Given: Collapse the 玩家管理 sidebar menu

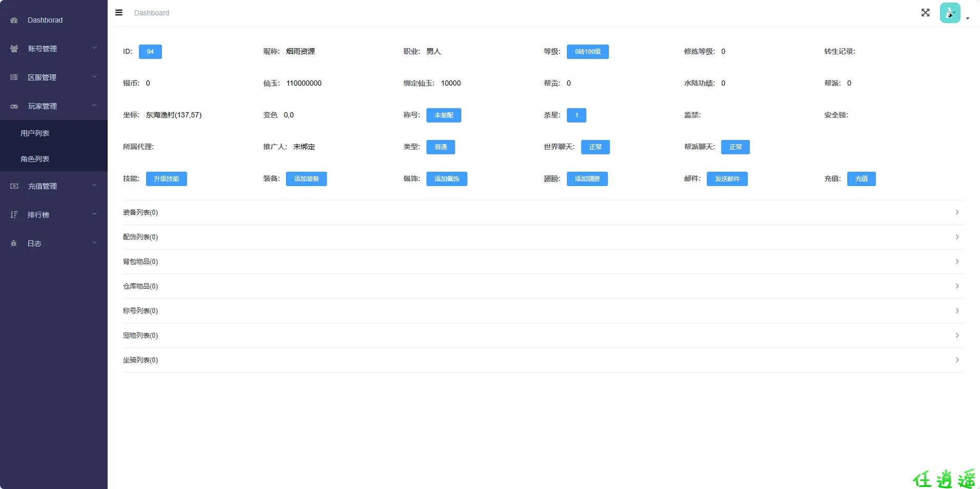Looking at the screenshot, I should (x=54, y=106).
